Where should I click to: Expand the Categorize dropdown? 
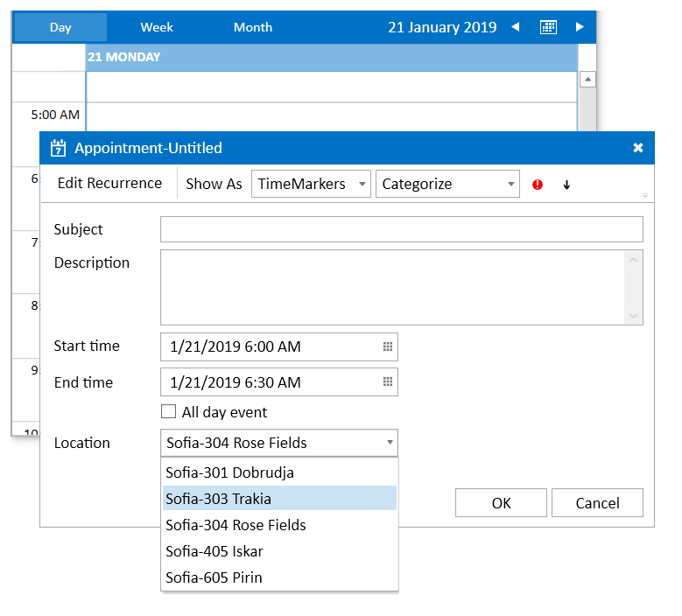pos(511,184)
